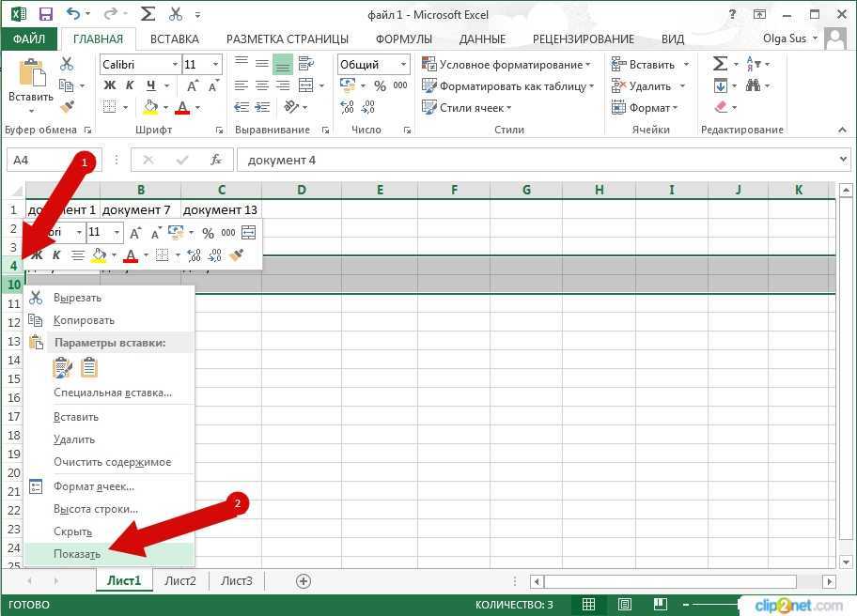
Task: Switch to the ВСТАВКА tab
Action: (x=175, y=38)
